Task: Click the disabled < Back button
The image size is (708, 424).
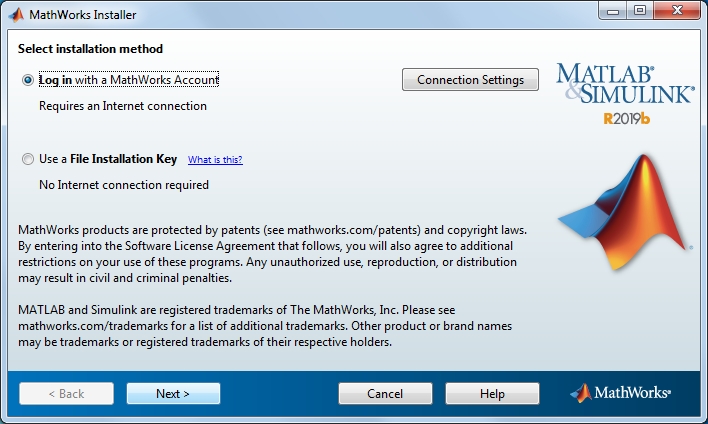Action: click(x=66, y=394)
